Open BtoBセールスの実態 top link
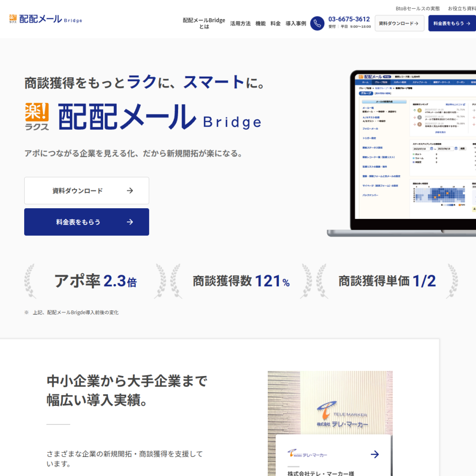 418,8
